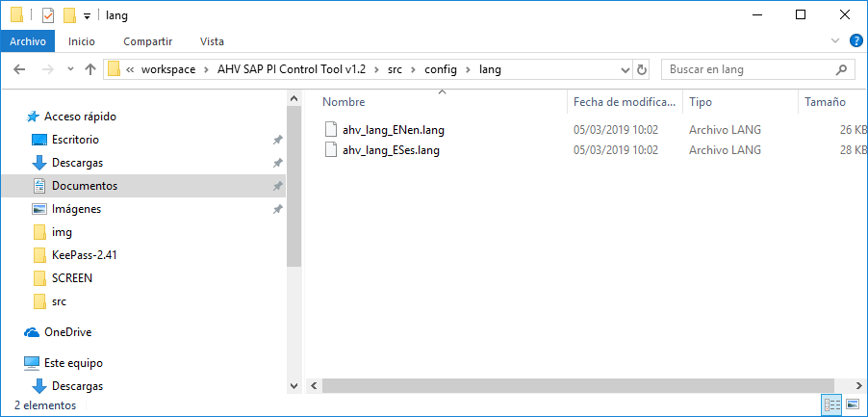Open the Help question mark icon
The image size is (868, 417).
(x=855, y=41)
